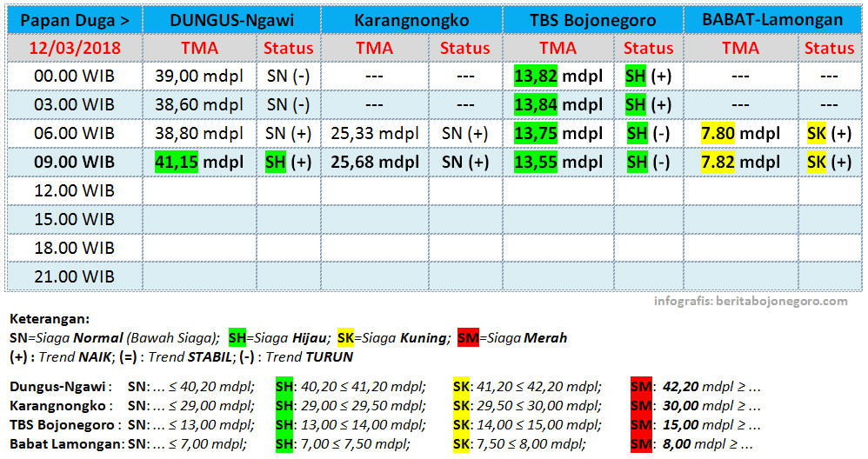The width and height of the screenshot is (868, 459).
Task: Click the yellow 7.82 mdpl Babat value
Action: click(x=740, y=162)
